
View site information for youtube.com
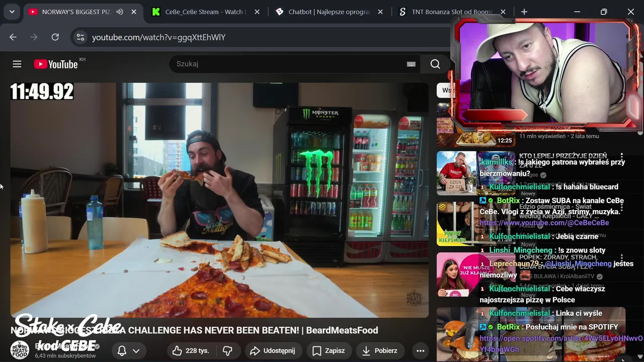coord(80,37)
